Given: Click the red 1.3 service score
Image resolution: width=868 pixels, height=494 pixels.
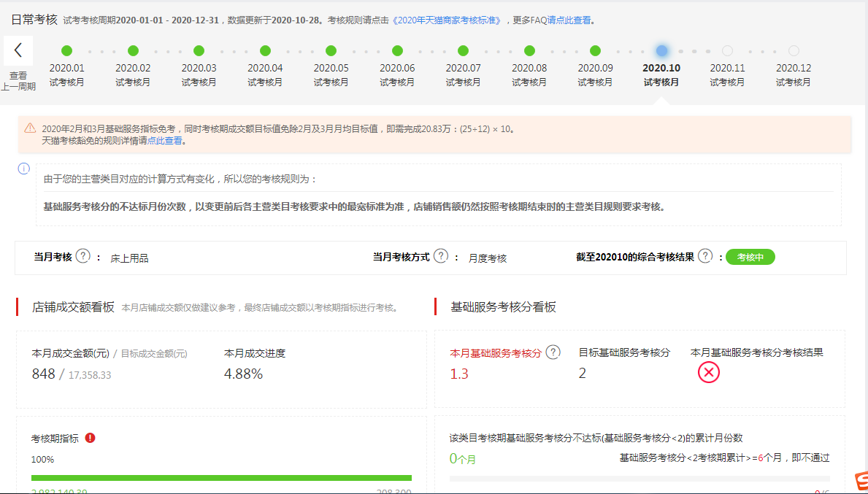Looking at the screenshot, I should [459, 374].
